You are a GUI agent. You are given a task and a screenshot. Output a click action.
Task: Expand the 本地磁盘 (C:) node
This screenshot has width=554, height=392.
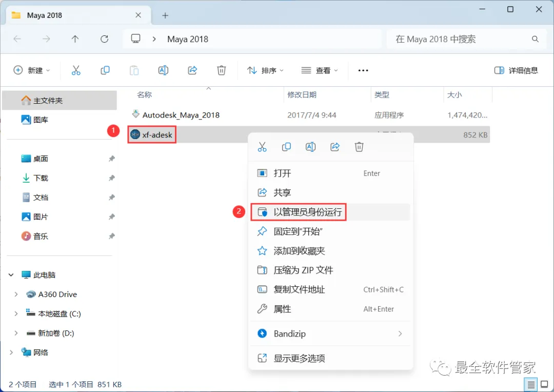pos(16,313)
